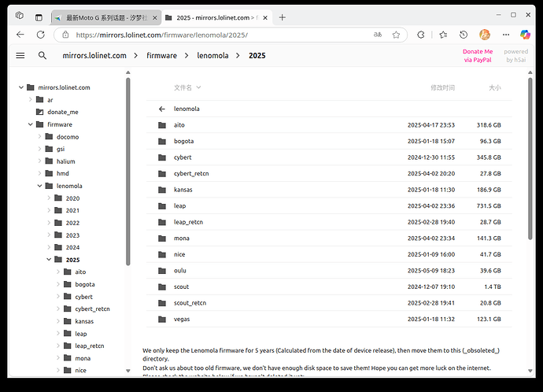The width and height of the screenshot is (543, 392).
Task: Collapse the 2025 folder in sidebar tree
Action: tap(49, 260)
